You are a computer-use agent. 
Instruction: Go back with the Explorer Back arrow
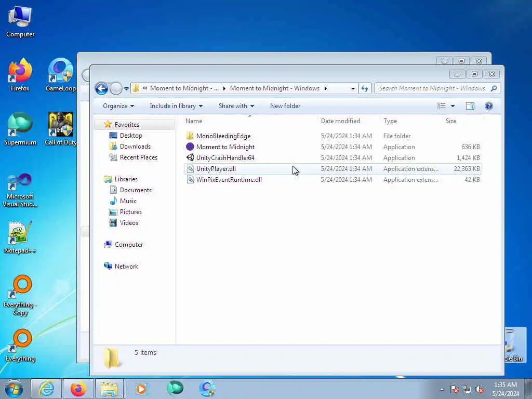[101, 88]
